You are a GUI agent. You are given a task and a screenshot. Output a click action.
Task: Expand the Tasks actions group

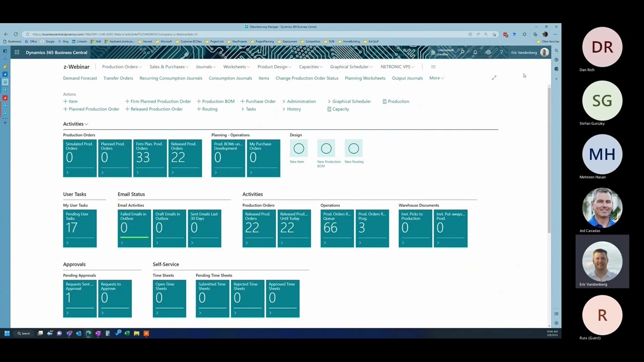click(249, 109)
